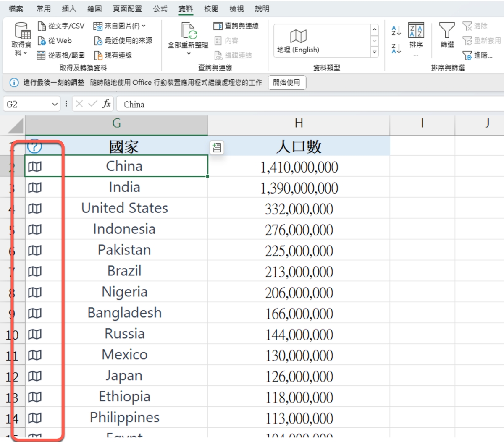Select the Geography 地理 (English) data type
This screenshot has height=442, width=504.
[x=298, y=41]
